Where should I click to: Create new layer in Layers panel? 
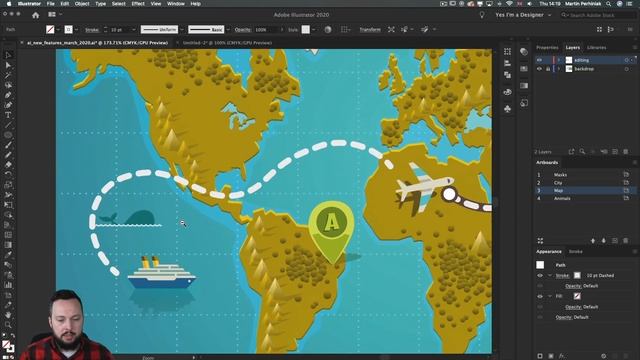(615, 152)
